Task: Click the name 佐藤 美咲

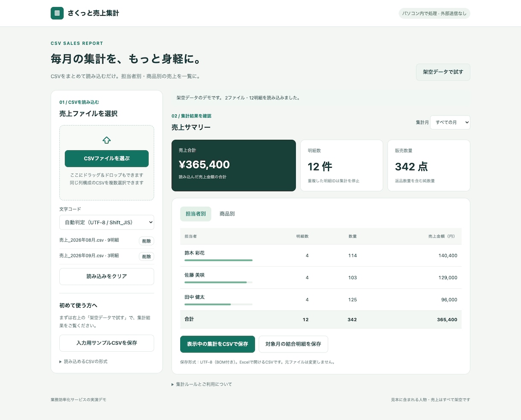Action: pos(194,275)
